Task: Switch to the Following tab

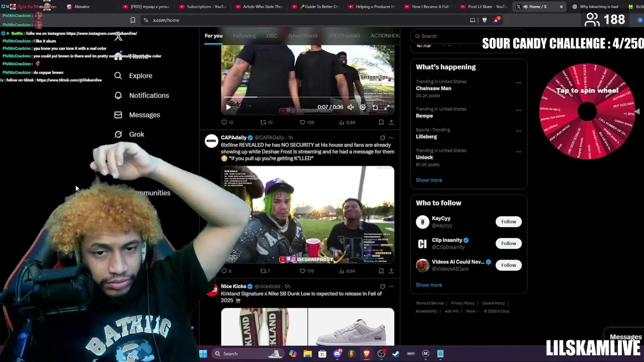Action: click(244, 36)
